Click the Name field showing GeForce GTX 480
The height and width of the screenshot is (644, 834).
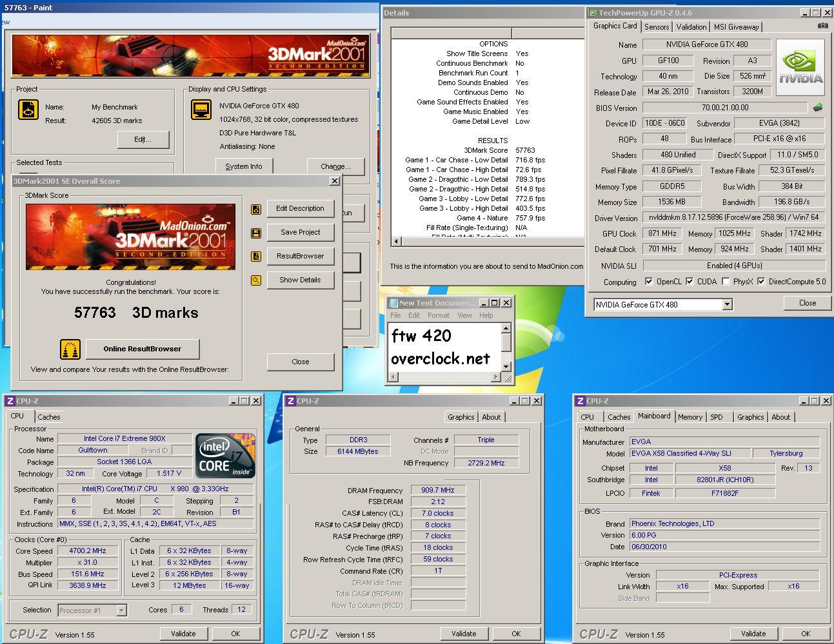click(707, 44)
